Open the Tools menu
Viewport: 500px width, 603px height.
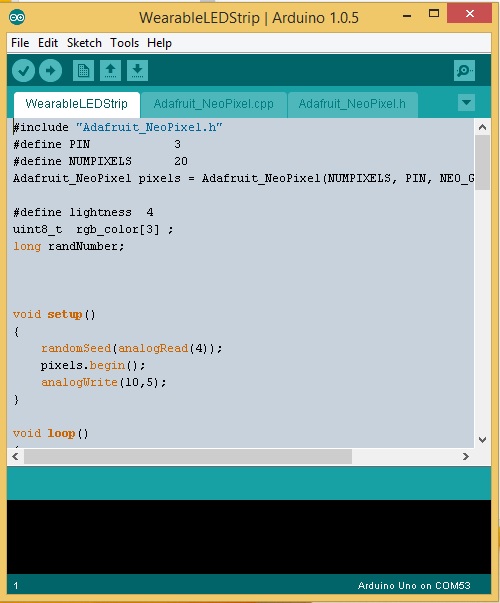[x=124, y=43]
